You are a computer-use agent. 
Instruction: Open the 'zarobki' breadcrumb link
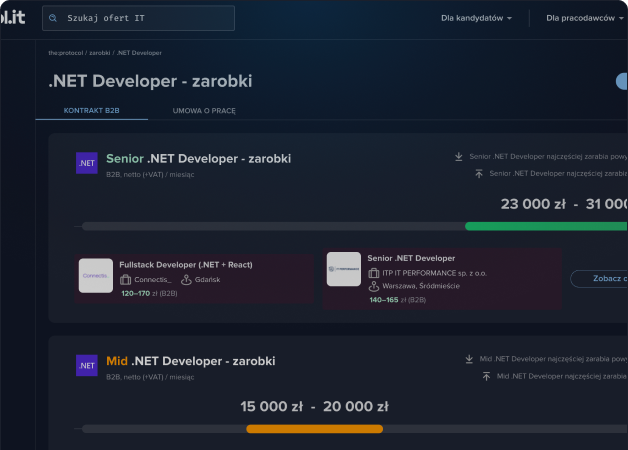coord(99,53)
